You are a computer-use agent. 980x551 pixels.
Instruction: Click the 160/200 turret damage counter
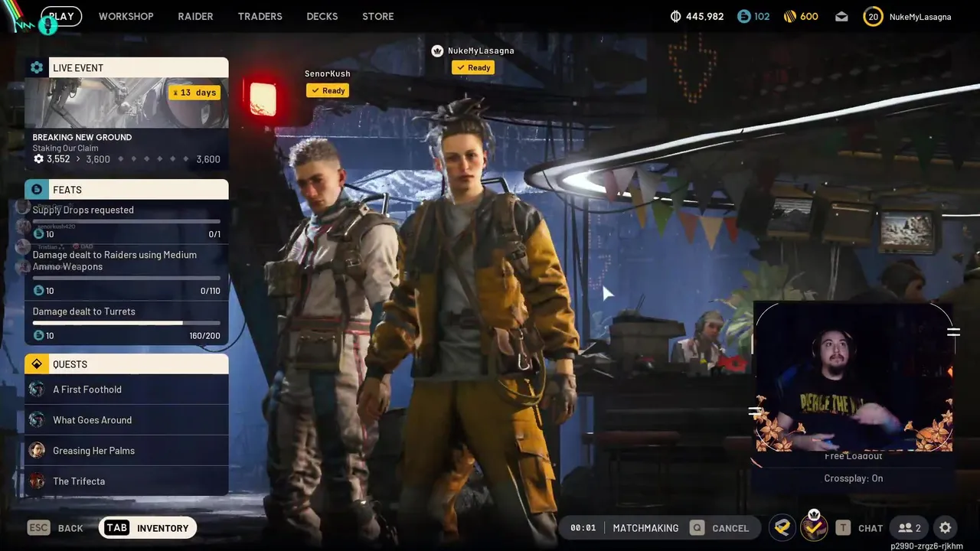pos(204,336)
